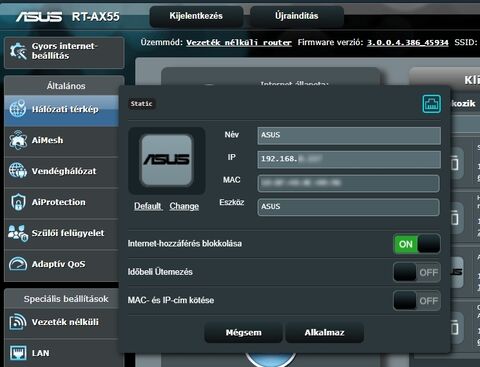Click the Mégsem button
This screenshot has width=480, height=367.
coord(243,332)
